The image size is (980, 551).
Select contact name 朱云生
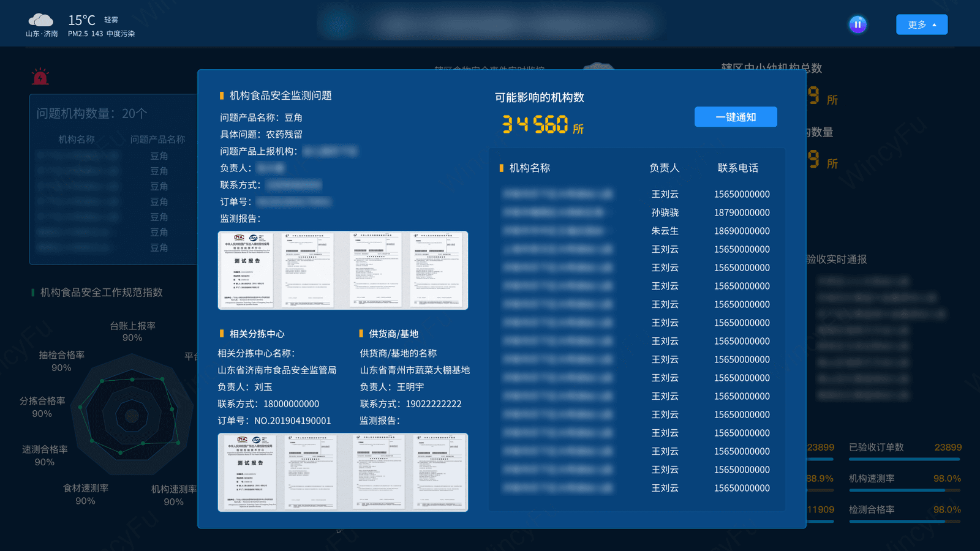point(665,231)
